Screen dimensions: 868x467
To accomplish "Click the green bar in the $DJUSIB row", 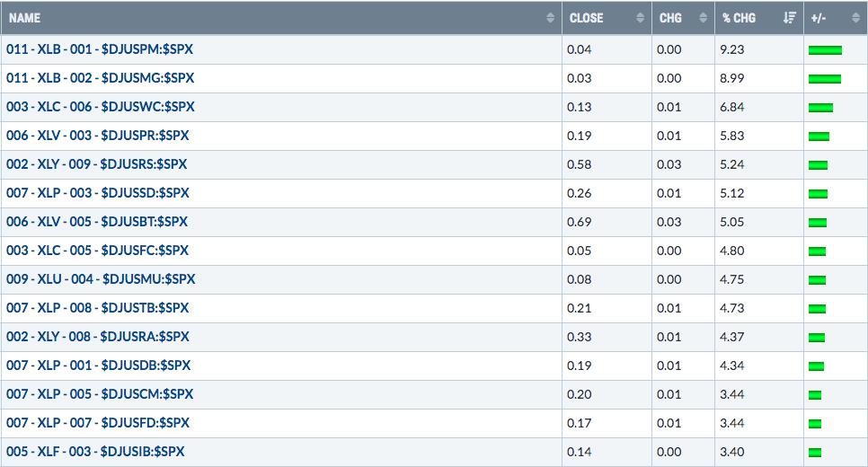I will coord(815,453).
